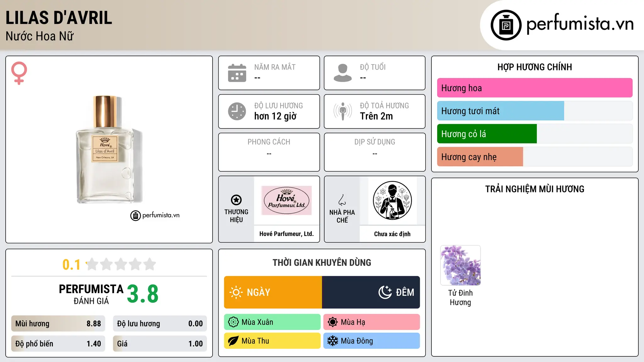This screenshot has height=362, width=644.
Task: Click the person icon for age group
Action: (x=343, y=73)
